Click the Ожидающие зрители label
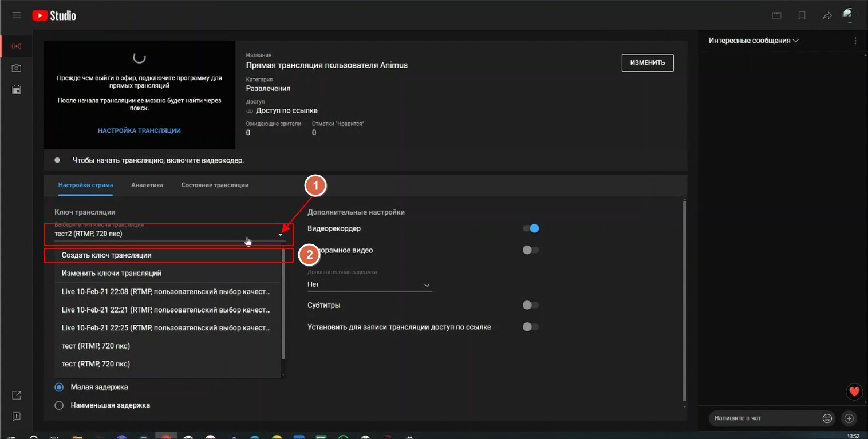The width and height of the screenshot is (868, 439). pos(273,124)
